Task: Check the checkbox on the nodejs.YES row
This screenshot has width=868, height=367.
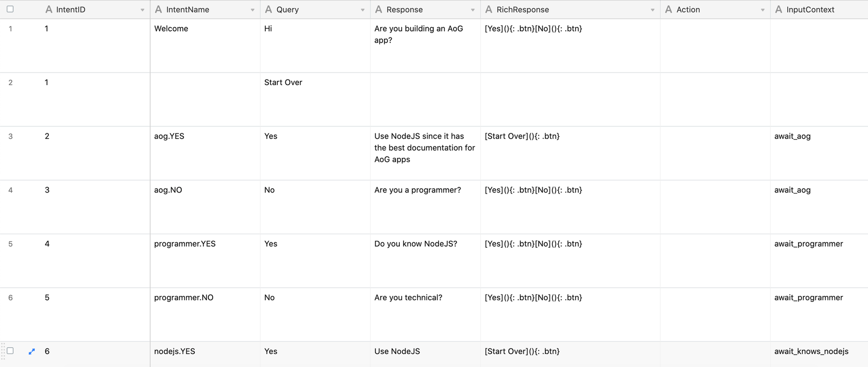Action: [9, 351]
